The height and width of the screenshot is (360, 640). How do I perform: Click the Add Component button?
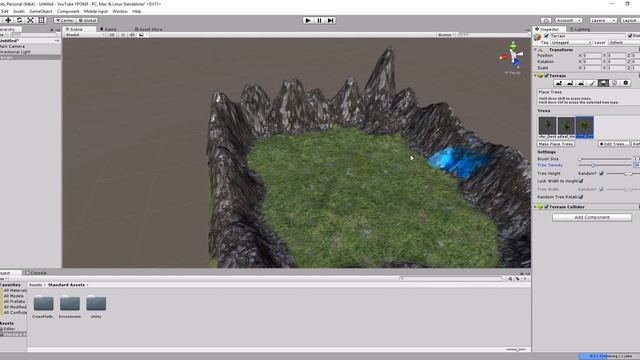pyautogui.click(x=592, y=218)
